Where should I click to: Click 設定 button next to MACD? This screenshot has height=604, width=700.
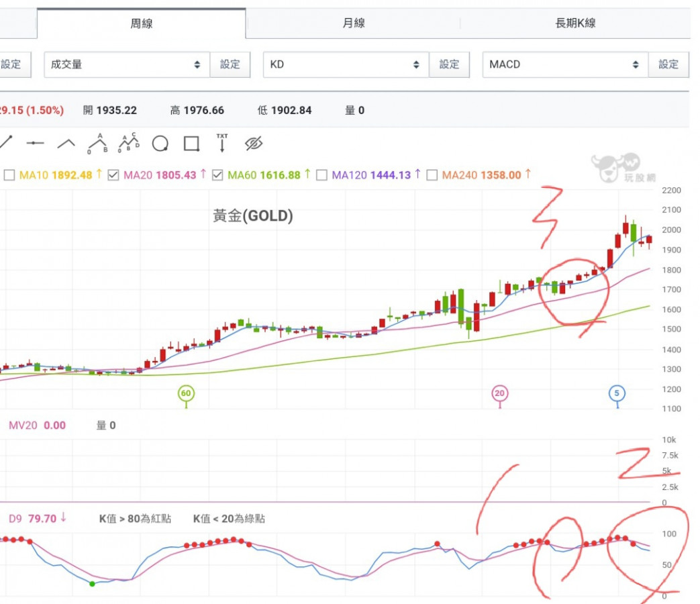coord(668,64)
